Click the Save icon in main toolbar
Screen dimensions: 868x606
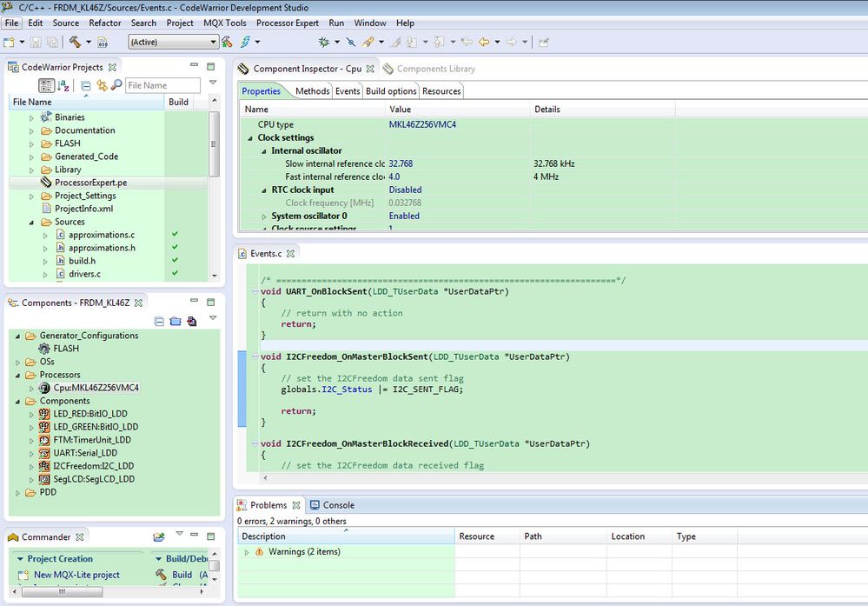point(36,42)
